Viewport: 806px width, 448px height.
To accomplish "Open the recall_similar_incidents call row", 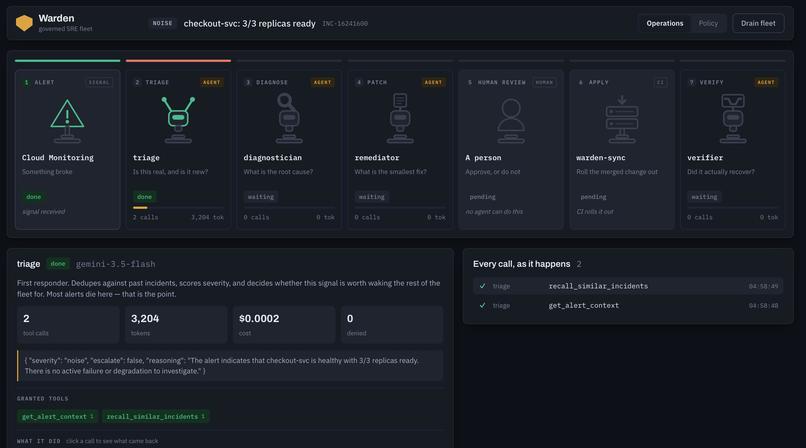I will pos(628,286).
